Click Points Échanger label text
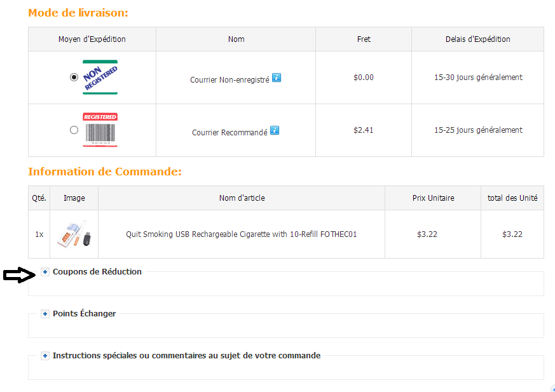555x392 pixels. pos(84,314)
